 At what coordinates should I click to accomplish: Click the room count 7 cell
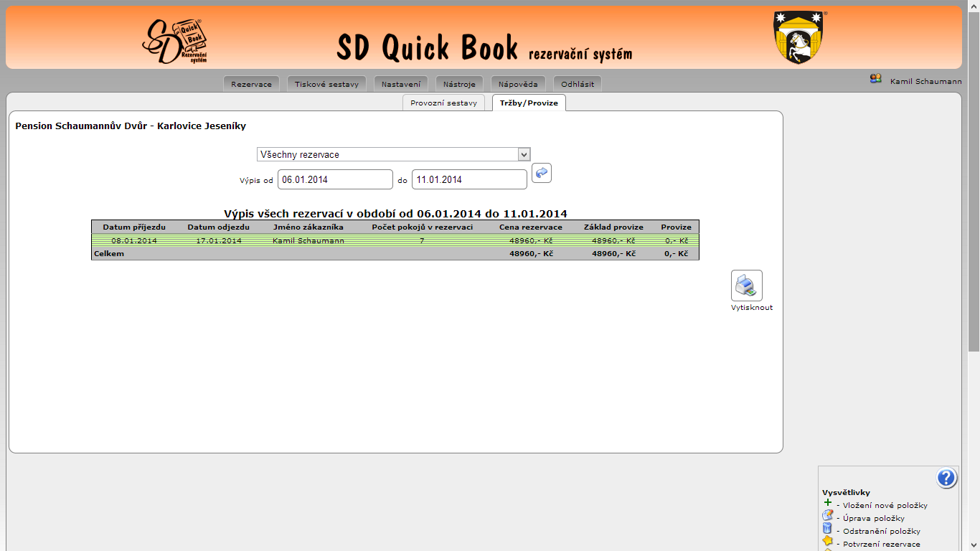point(422,240)
